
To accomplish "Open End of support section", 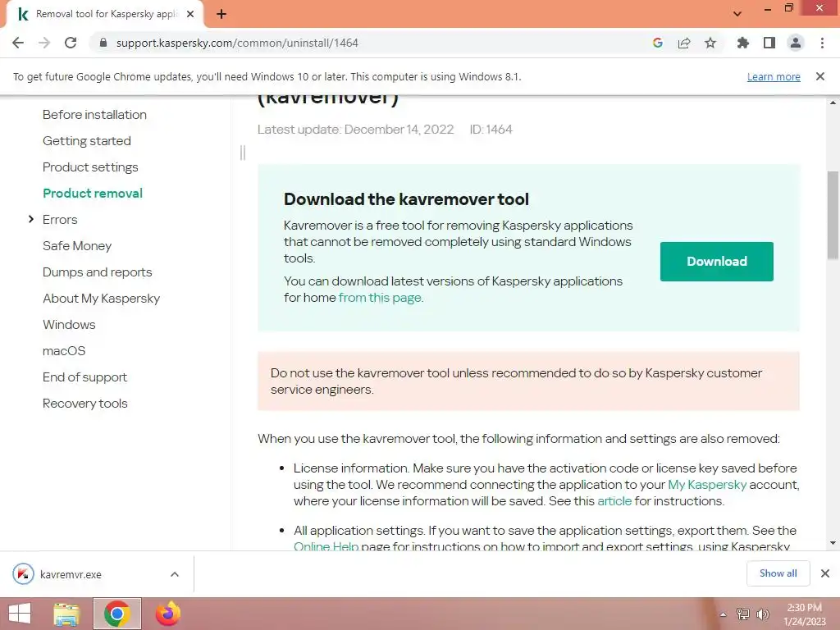I will click(x=85, y=377).
